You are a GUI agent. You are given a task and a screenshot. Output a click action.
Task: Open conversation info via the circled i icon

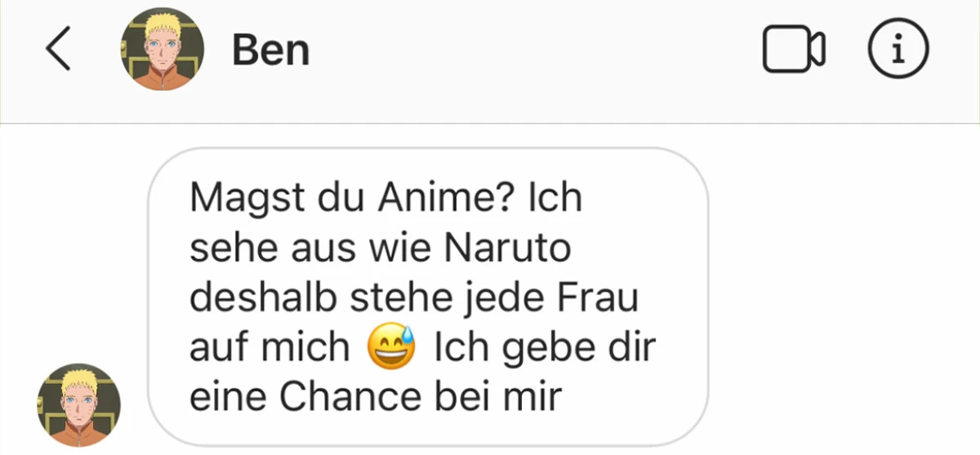point(897,51)
